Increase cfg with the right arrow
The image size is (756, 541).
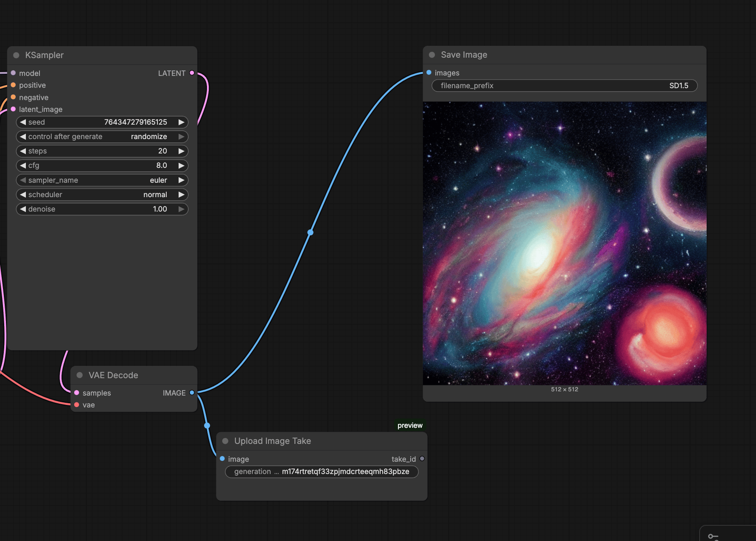(x=182, y=165)
